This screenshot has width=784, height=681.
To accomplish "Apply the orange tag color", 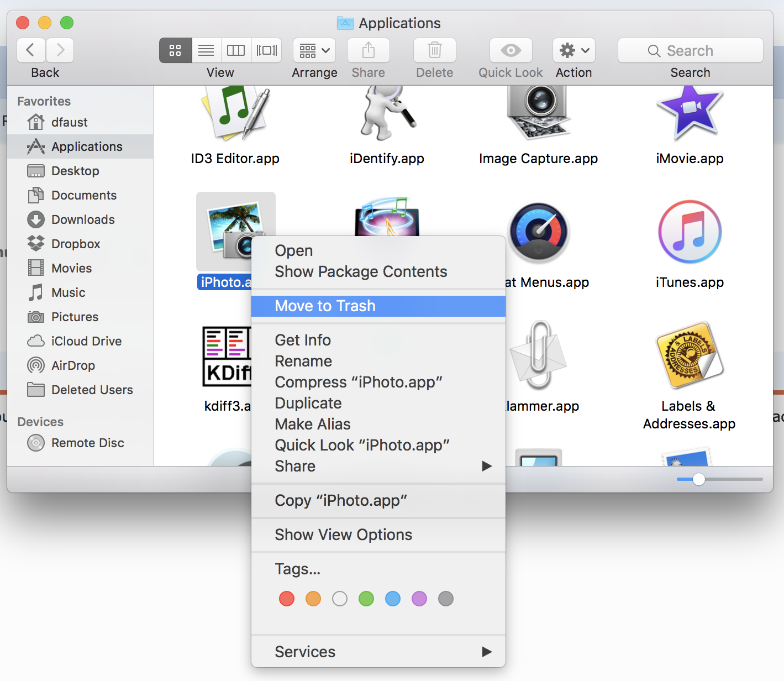I will pos(313,599).
